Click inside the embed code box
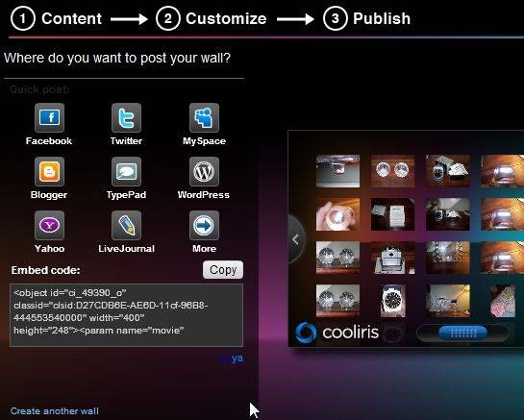Image resolution: width=524 pixels, height=420 pixels. coord(126,315)
